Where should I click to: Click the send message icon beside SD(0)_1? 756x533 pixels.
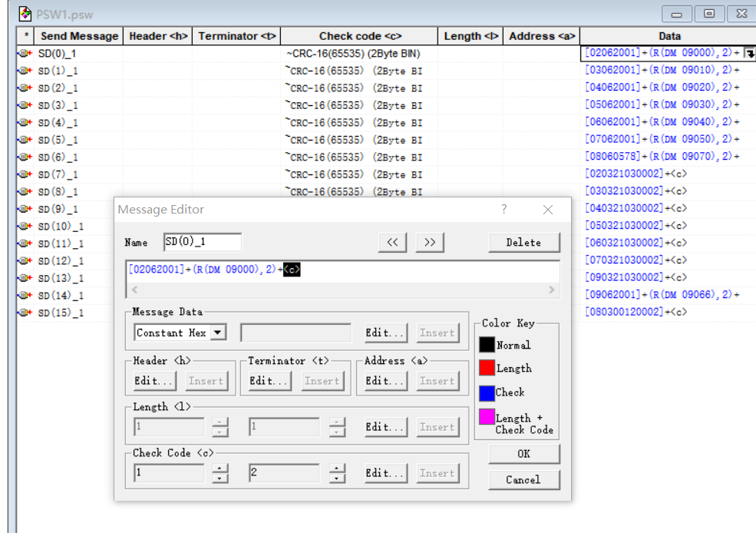[25, 54]
